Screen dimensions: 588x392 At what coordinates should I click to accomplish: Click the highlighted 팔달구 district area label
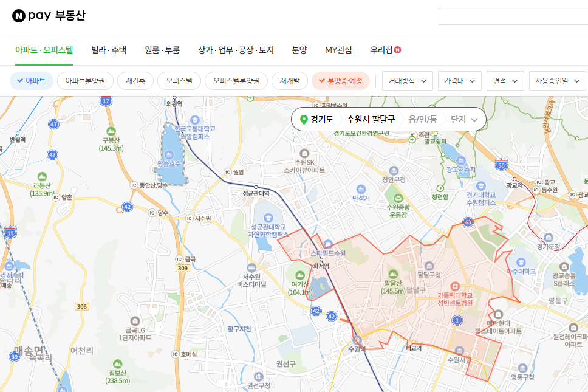(x=416, y=289)
